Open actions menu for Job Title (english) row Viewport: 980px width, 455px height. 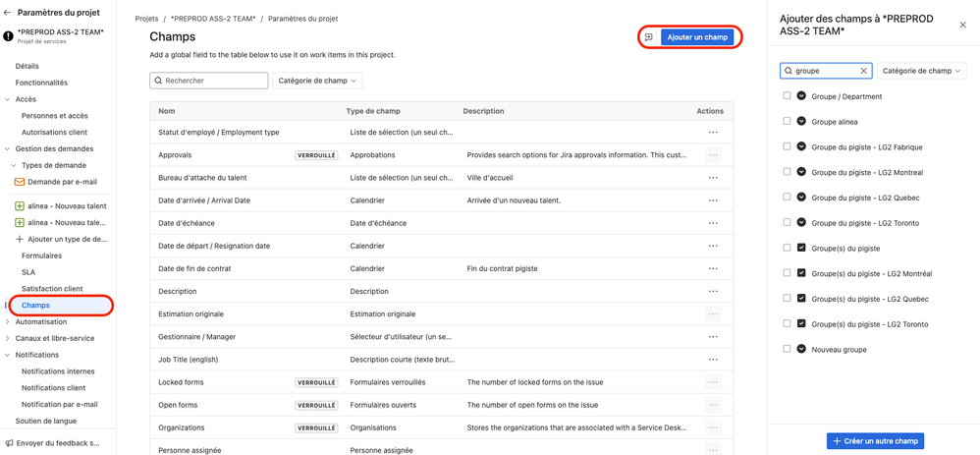(713, 360)
